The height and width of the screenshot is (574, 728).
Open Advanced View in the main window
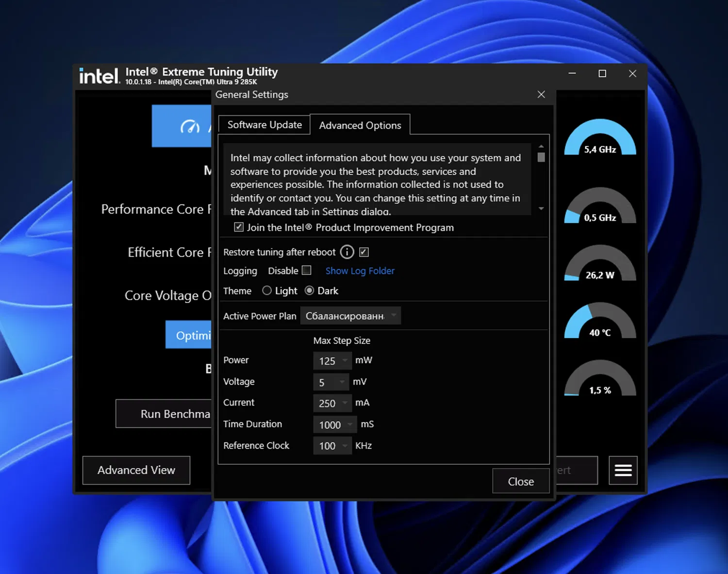click(x=136, y=470)
